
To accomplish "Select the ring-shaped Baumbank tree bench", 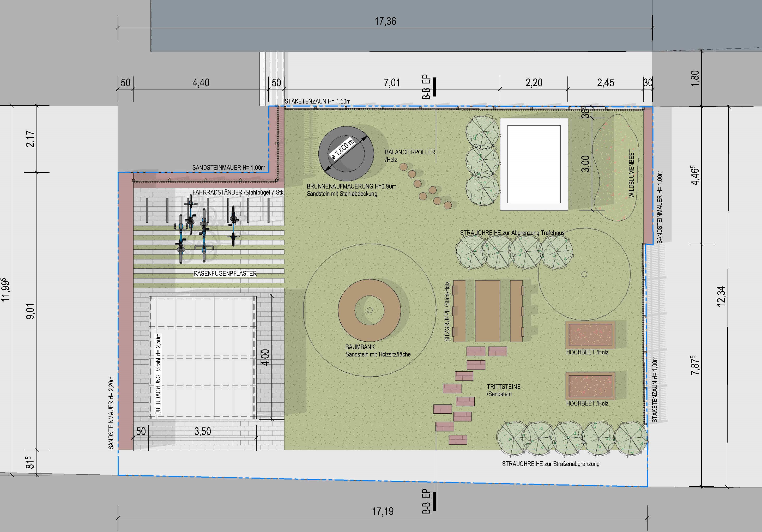I will (x=369, y=311).
